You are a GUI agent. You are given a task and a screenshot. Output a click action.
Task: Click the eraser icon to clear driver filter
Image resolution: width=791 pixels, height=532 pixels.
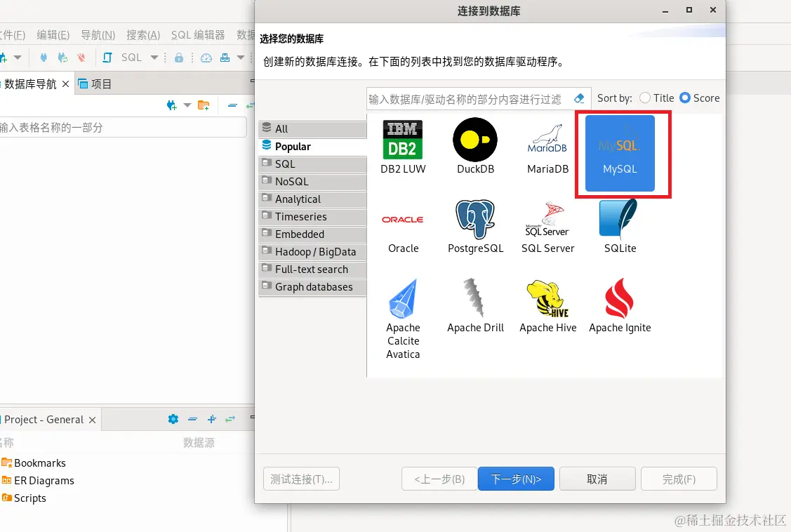point(580,98)
